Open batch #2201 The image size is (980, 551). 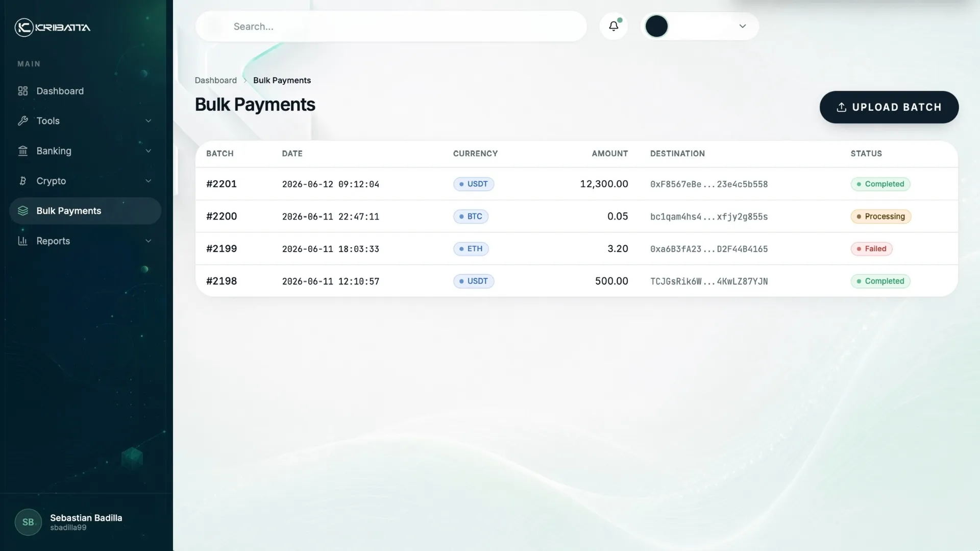[222, 184]
